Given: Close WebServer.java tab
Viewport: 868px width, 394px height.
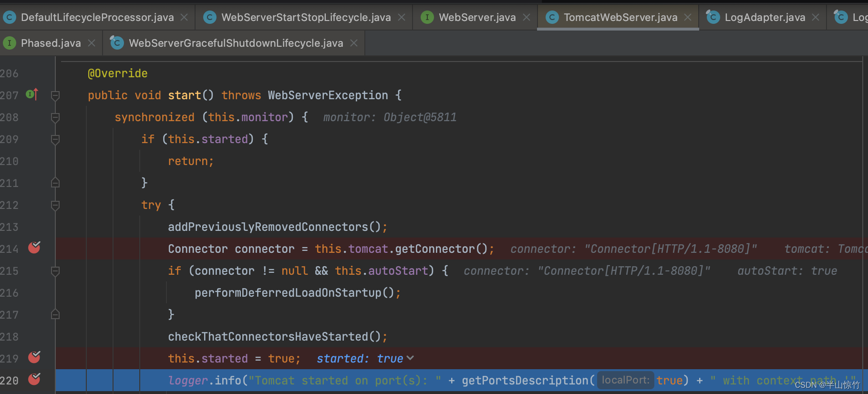Looking at the screenshot, I should tap(527, 18).
